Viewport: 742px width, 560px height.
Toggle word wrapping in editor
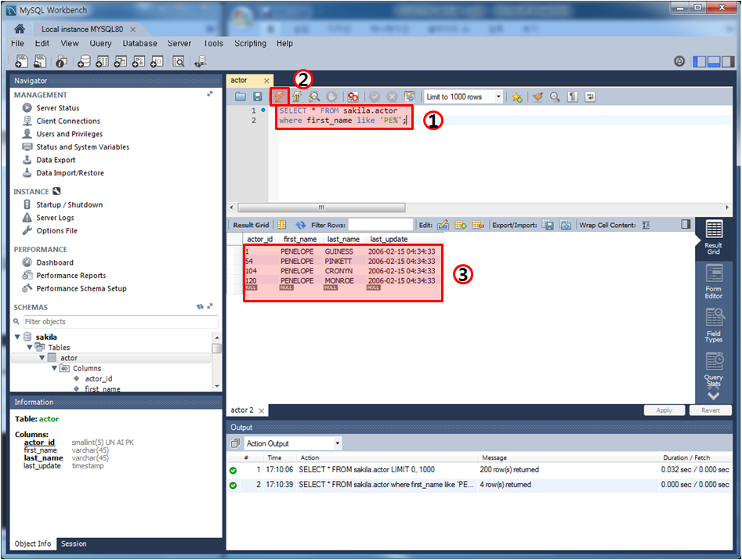[590, 97]
